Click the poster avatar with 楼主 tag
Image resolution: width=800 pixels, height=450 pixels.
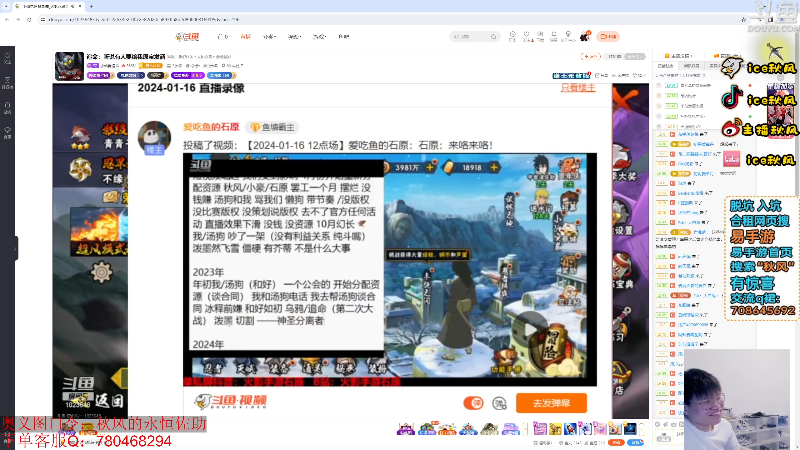(x=154, y=138)
